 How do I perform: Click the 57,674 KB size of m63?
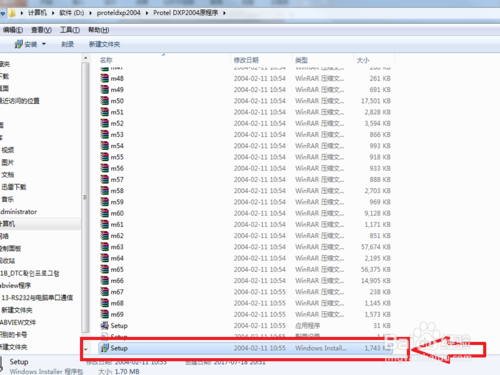coord(376,247)
